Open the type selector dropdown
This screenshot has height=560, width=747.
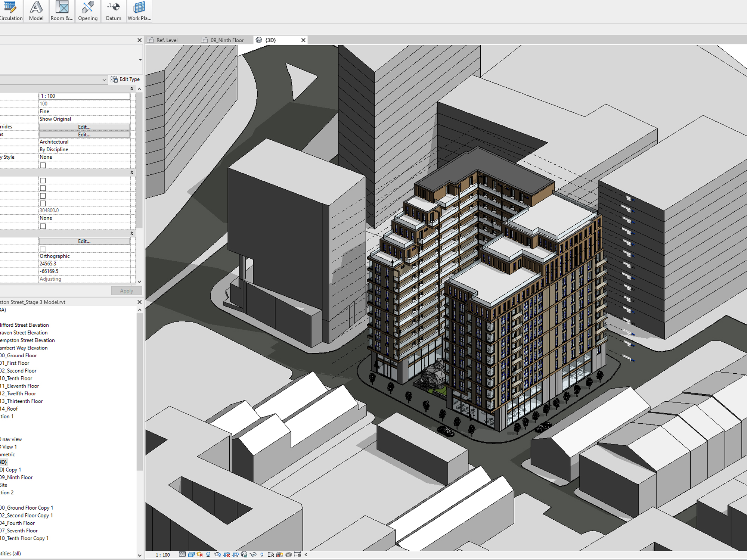pyautogui.click(x=105, y=80)
